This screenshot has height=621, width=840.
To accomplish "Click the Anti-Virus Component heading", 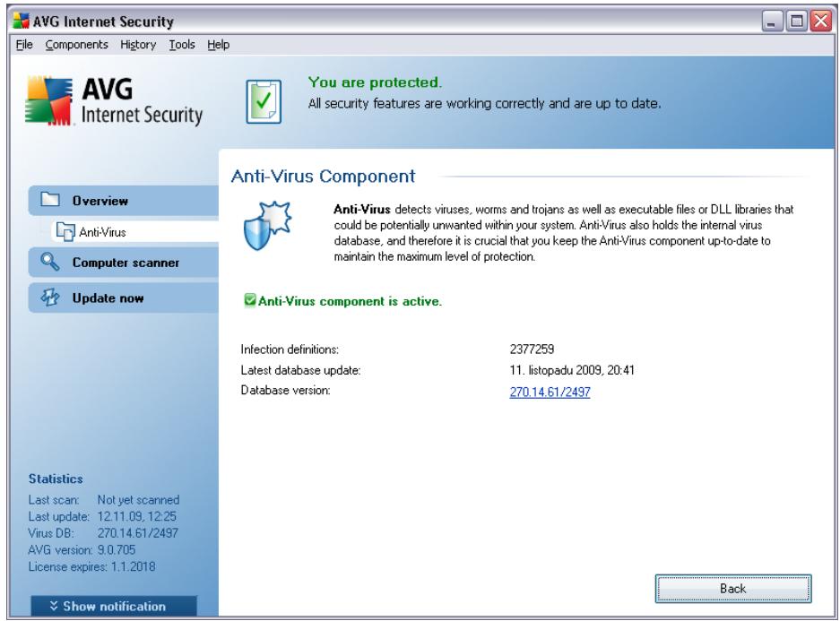I will click(x=323, y=177).
